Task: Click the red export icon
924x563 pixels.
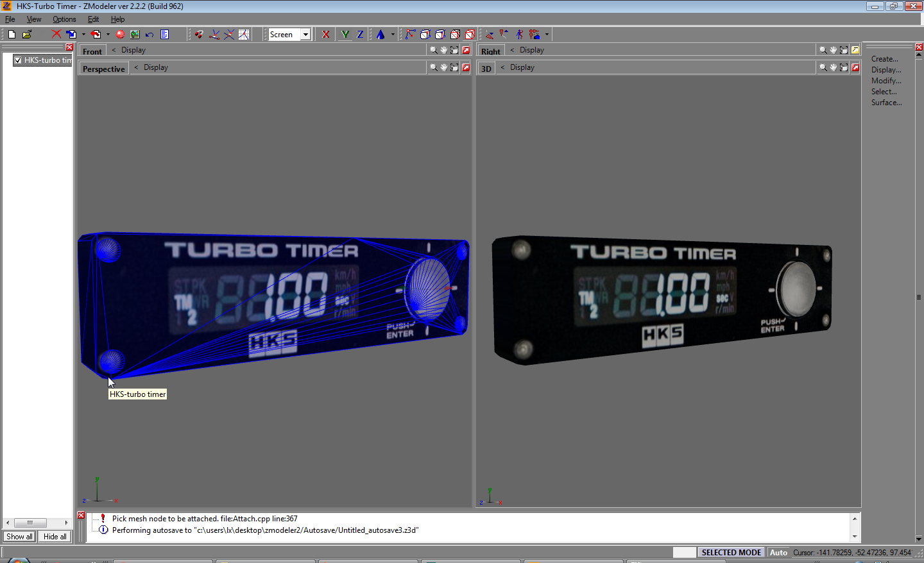Action: (96, 35)
